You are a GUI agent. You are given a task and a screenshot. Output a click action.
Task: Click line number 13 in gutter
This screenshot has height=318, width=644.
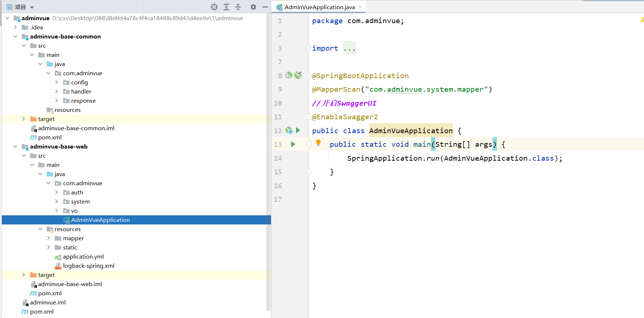[x=278, y=144]
